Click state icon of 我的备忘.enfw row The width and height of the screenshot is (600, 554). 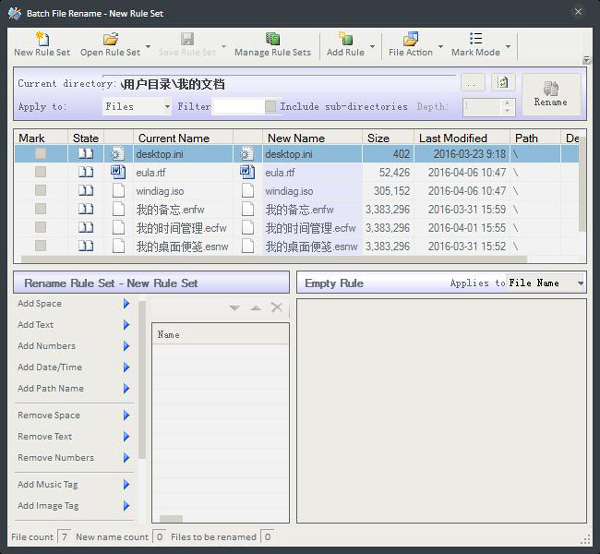coord(86,209)
